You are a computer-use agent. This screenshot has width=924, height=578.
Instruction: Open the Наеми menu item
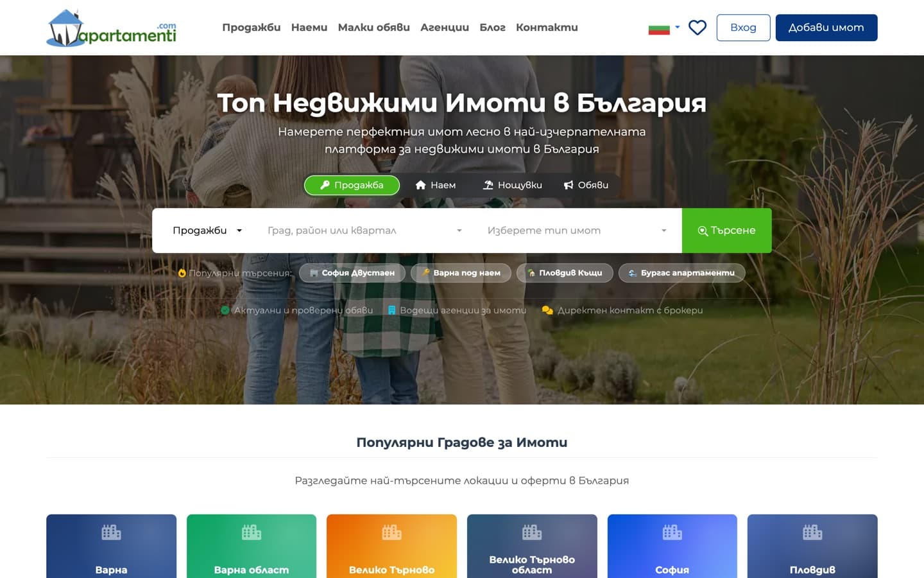tap(309, 28)
